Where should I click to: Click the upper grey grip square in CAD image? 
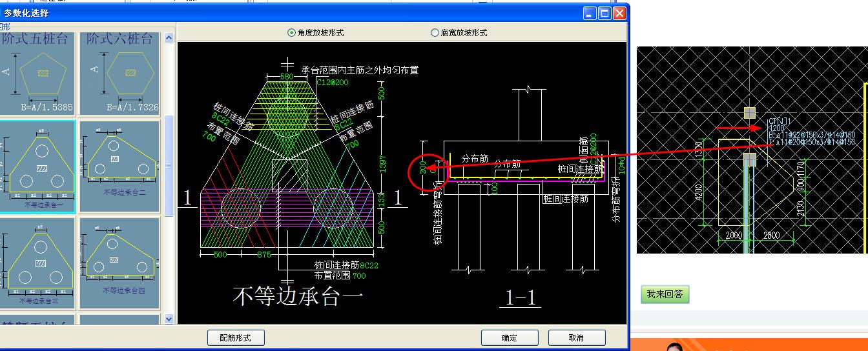749,113
